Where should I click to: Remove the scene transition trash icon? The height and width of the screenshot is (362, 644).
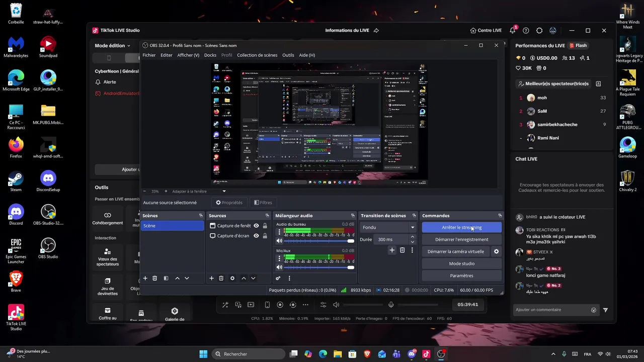click(x=402, y=250)
